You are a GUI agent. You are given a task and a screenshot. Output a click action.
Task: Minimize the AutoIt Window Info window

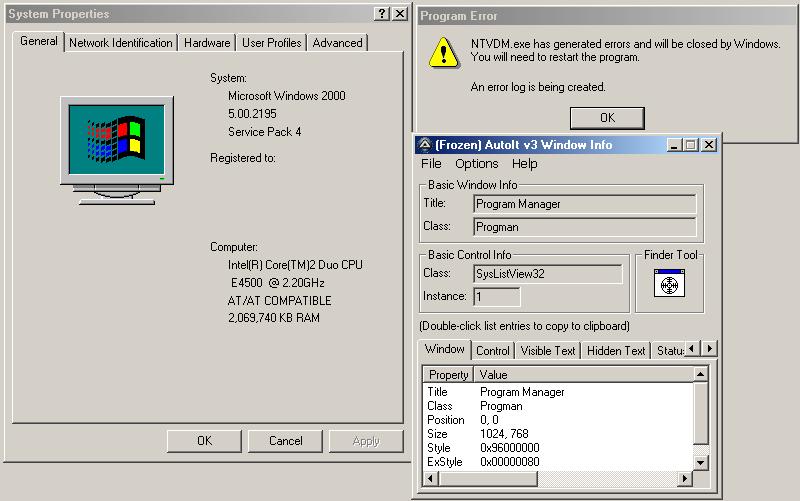pyautogui.click(x=673, y=145)
